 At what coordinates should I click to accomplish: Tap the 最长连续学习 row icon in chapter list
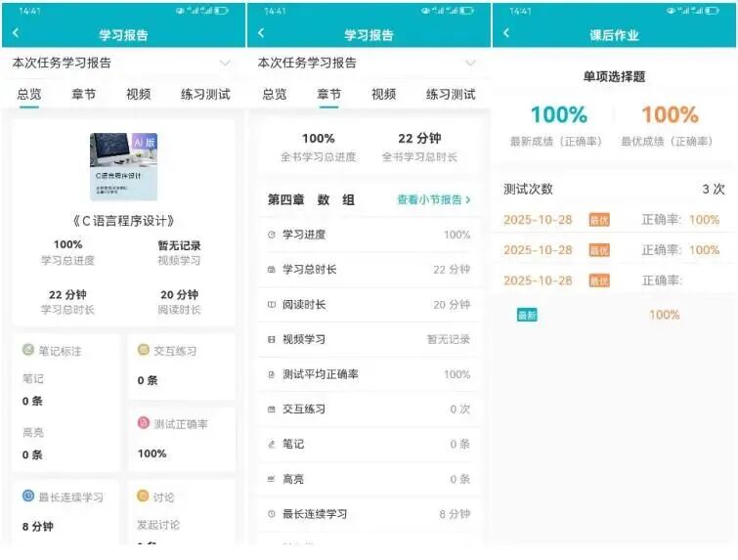tap(271, 514)
